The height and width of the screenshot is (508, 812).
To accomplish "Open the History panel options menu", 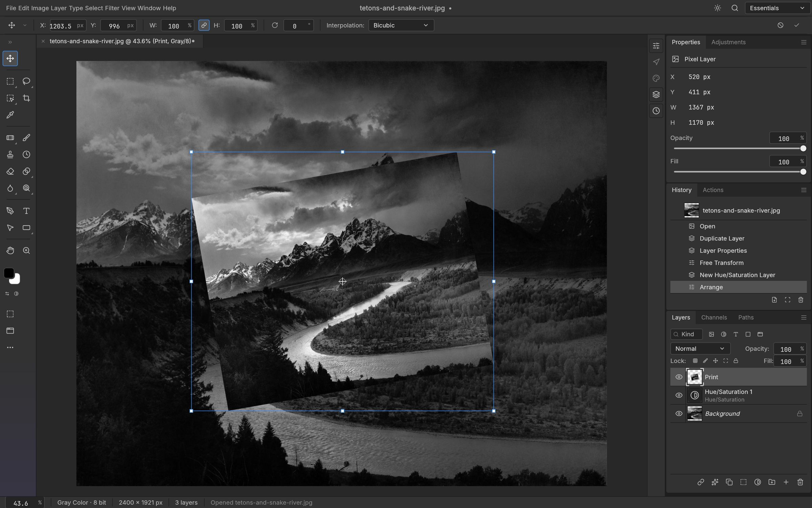I will point(804,190).
